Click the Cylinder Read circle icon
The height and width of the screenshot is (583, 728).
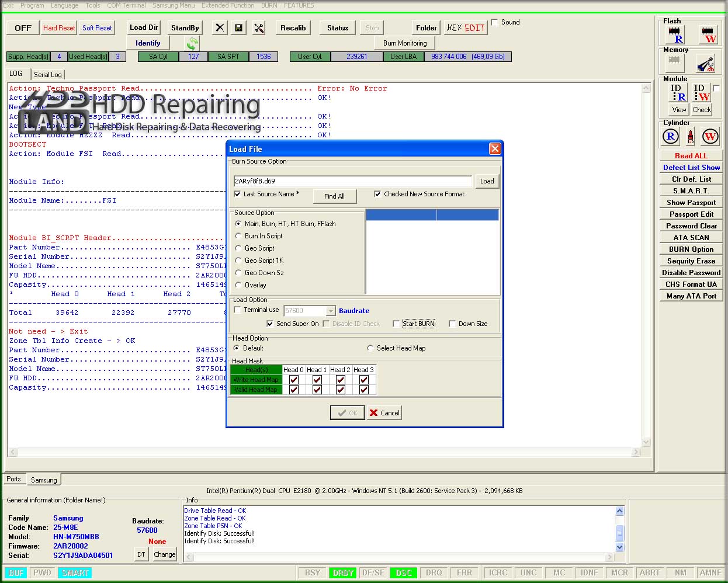[671, 137]
